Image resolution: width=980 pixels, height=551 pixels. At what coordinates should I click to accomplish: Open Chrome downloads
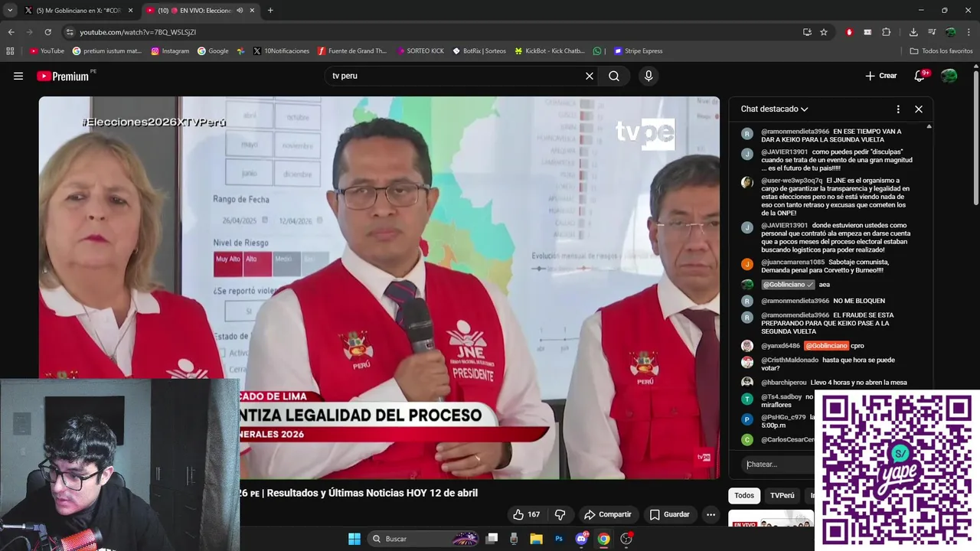pos(913,32)
